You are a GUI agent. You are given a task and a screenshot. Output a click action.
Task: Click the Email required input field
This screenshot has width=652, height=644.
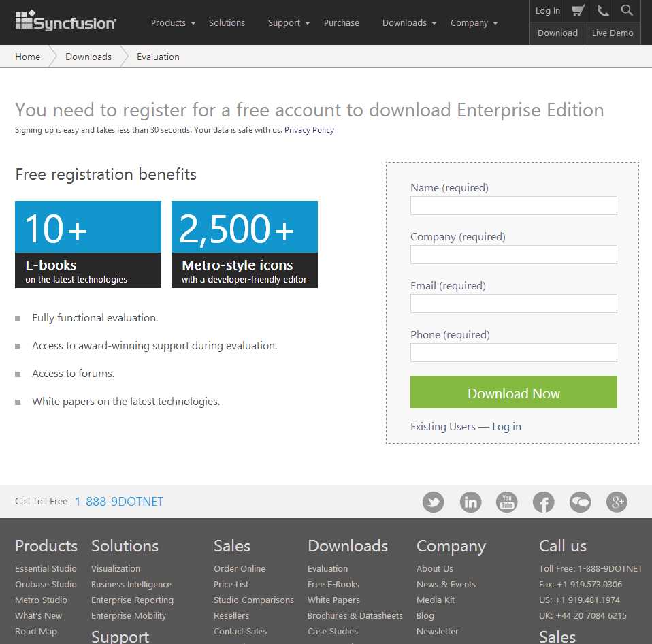[513, 304]
